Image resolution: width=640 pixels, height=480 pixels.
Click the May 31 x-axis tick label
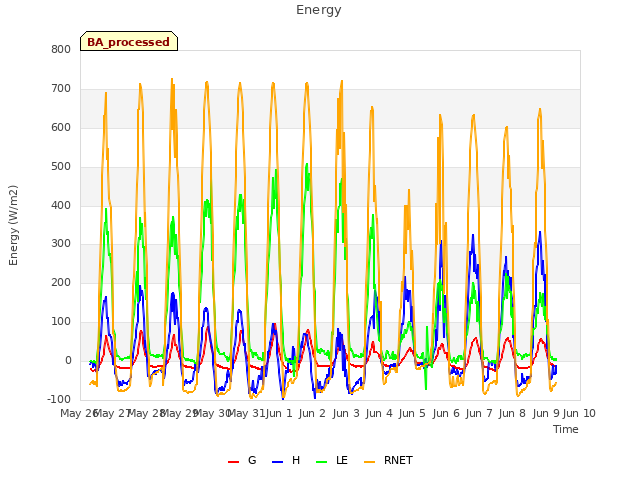click(246, 413)
